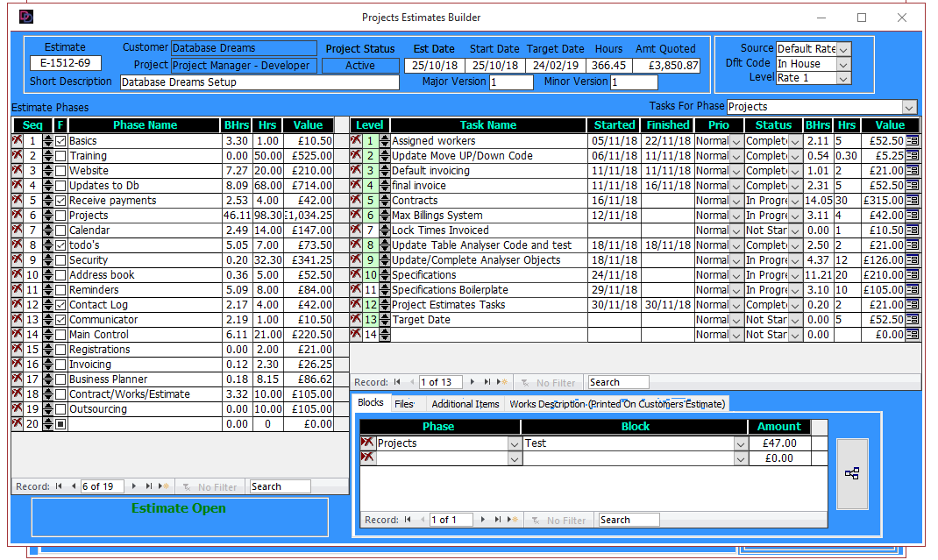The image size is (938, 560).
Task: Click reorder arrows beside Training phase
Action: pos(48,156)
